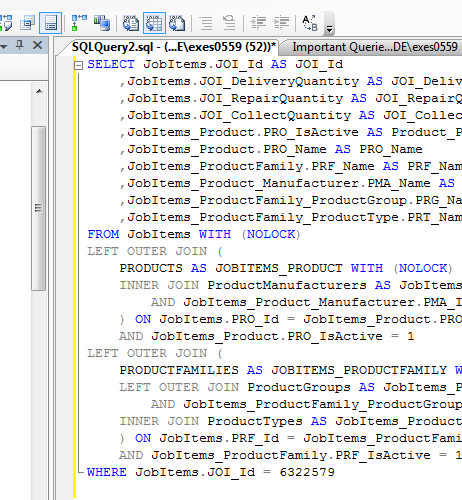Screen dimensions: 462x500
Task: Click the INNER JOIN ProductTypes line
Action: [x=291, y=421]
